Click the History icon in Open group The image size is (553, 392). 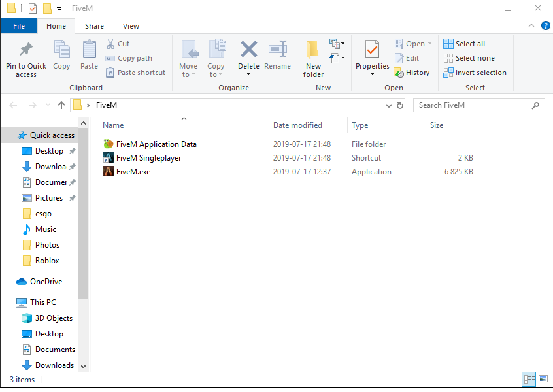coord(399,73)
